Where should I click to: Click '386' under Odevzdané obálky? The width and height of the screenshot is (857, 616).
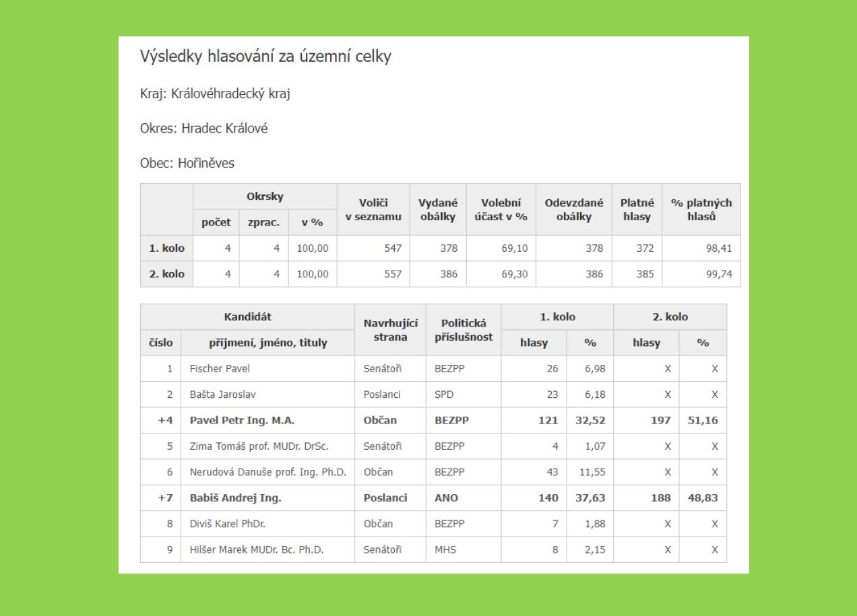[594, 274]
